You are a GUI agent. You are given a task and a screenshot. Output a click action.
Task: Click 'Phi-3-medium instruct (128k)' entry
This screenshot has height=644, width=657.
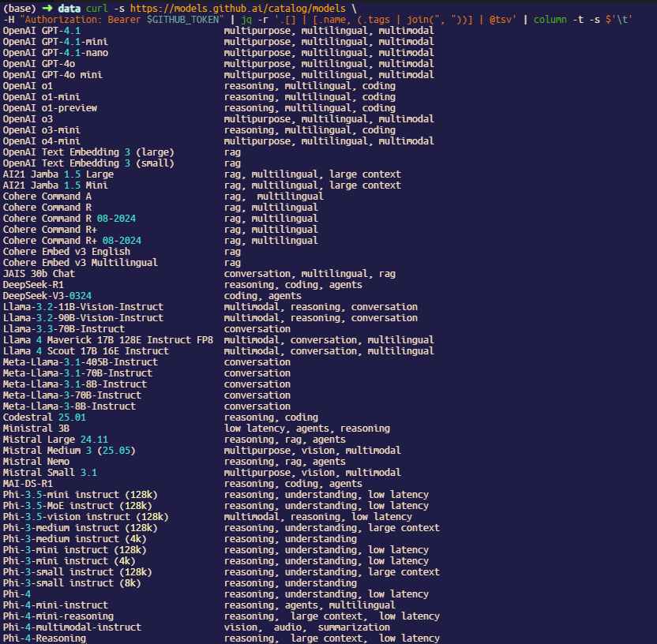click(81, 528)
